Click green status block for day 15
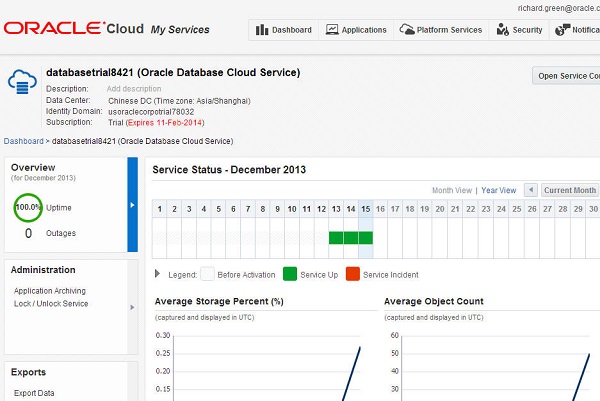This screenshot has height=401, width=600. click(x=366, y=238)
